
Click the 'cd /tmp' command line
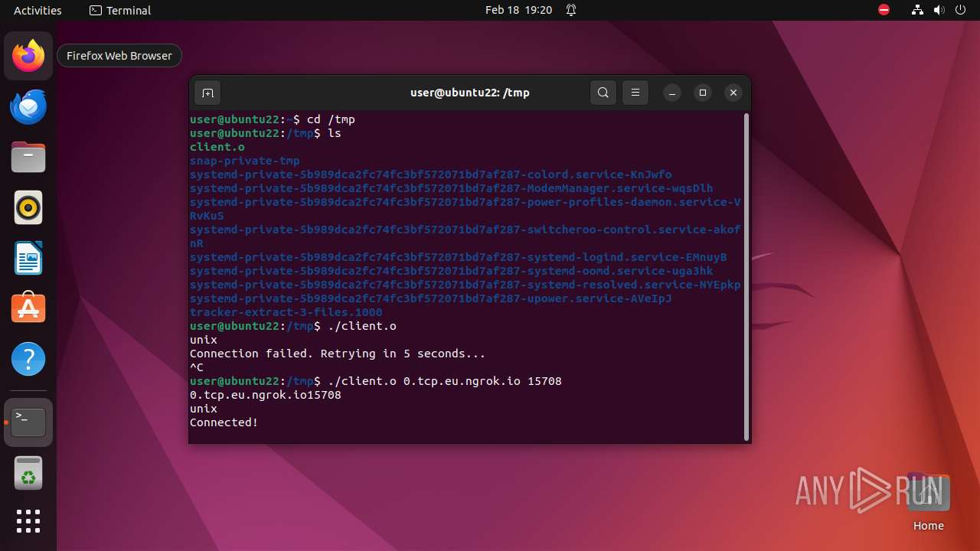(273, 119)
